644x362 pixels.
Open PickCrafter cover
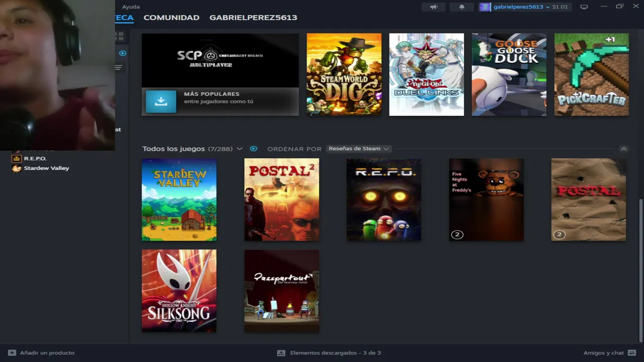(592, 74)
